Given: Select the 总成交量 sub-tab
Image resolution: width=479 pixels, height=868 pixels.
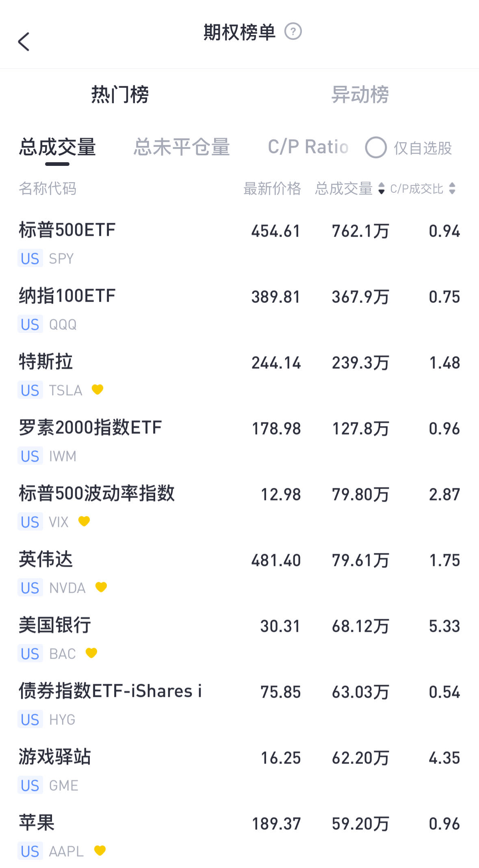Looking at the screenshot, I should coord(57,147).
